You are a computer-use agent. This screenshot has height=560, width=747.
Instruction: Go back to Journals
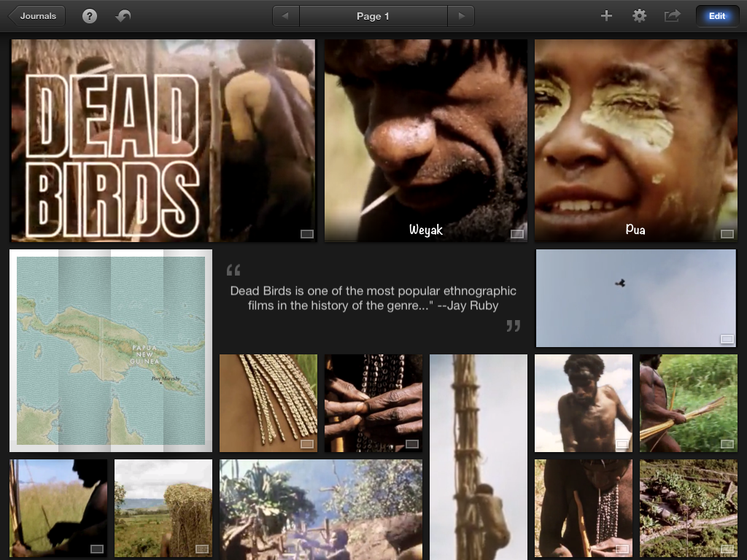pos(36,16)
